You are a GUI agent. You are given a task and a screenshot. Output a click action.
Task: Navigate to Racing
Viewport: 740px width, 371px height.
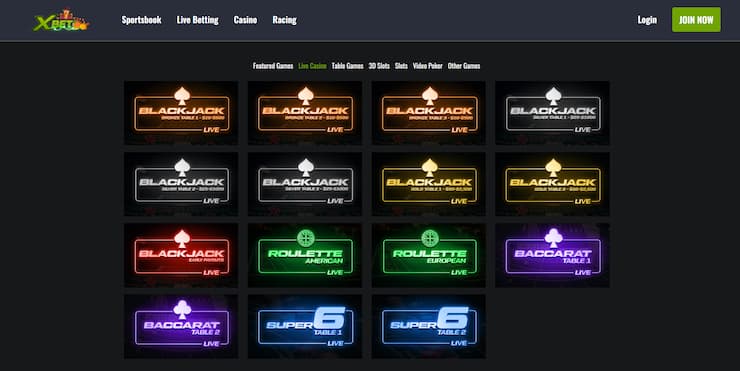click(x=285, y=20)
